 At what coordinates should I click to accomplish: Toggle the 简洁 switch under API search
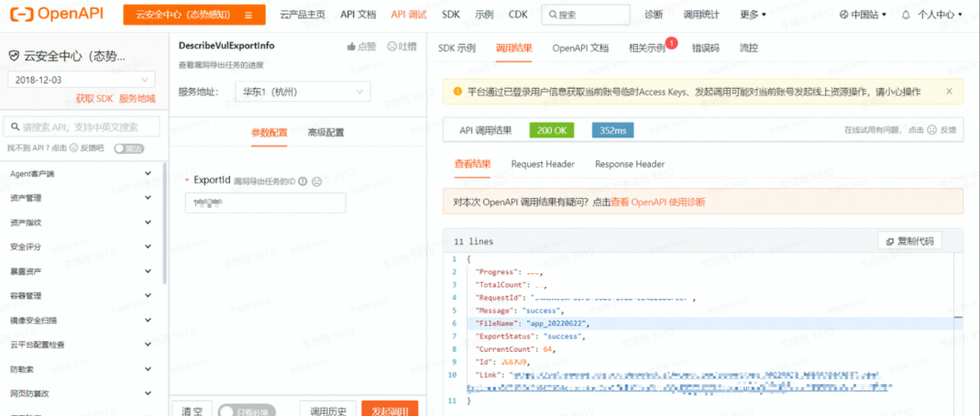[129, 148]
